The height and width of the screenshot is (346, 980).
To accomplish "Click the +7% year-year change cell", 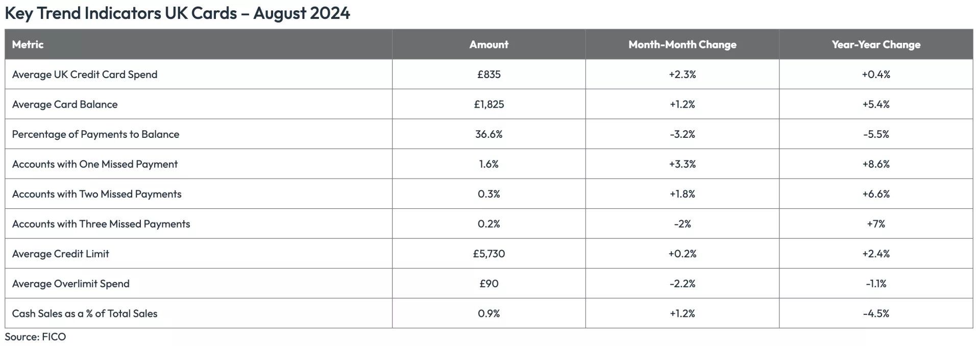I will coord(876,224).
